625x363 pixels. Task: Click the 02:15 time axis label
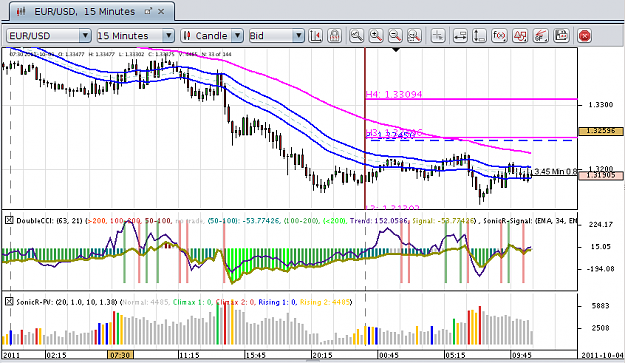56,355
